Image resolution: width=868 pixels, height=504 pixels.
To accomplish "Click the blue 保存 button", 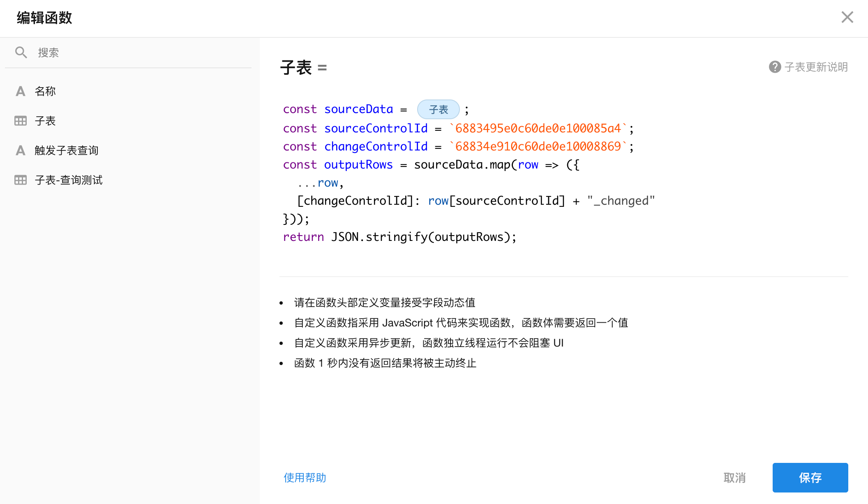I will point(810,478).
